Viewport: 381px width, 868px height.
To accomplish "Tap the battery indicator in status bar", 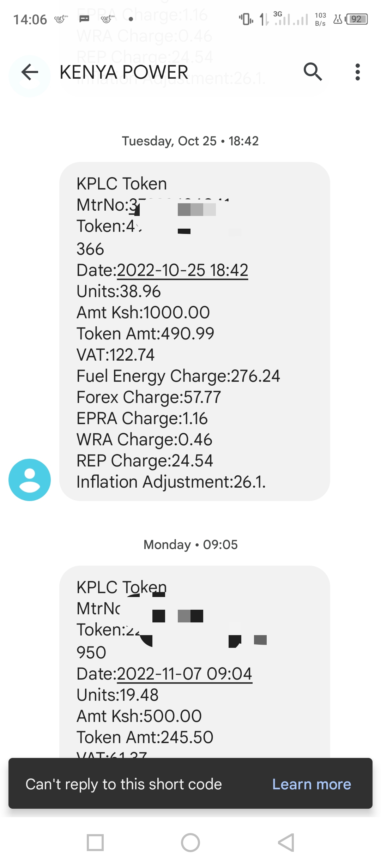I will 357,19.
